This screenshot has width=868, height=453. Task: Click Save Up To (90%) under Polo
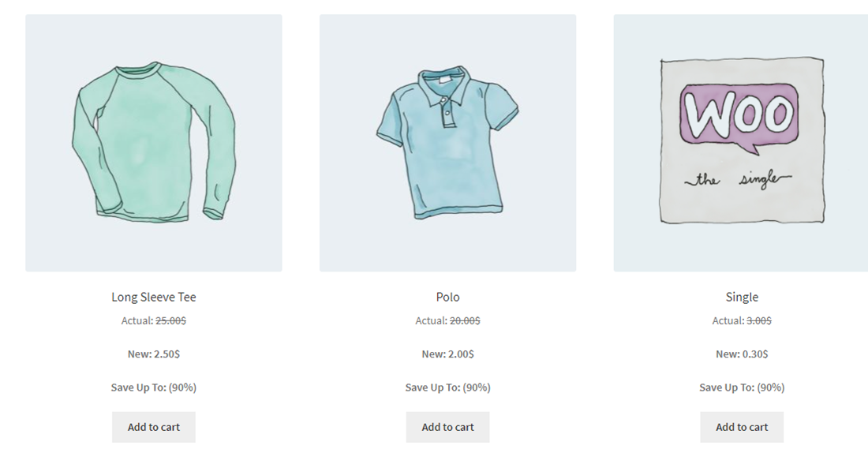click(x=447, y=387)
